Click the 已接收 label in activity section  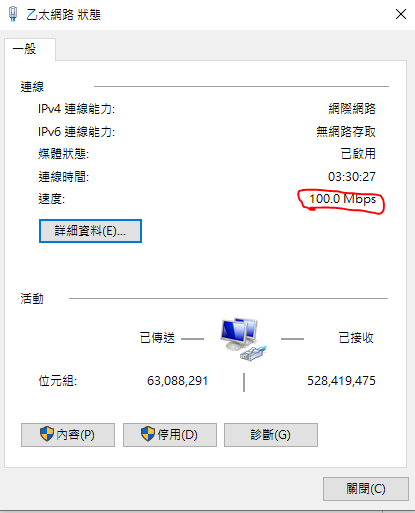(x=356, y=338)
